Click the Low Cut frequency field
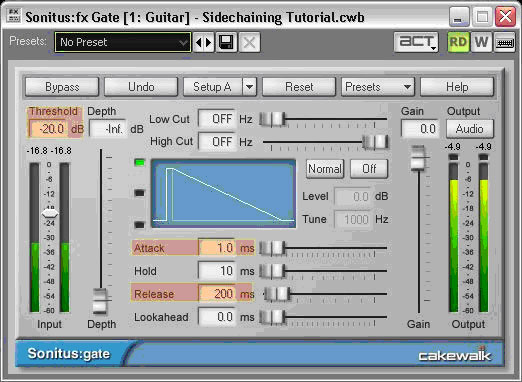This screenshot has height=382, width=522. [x=217, y=119]
